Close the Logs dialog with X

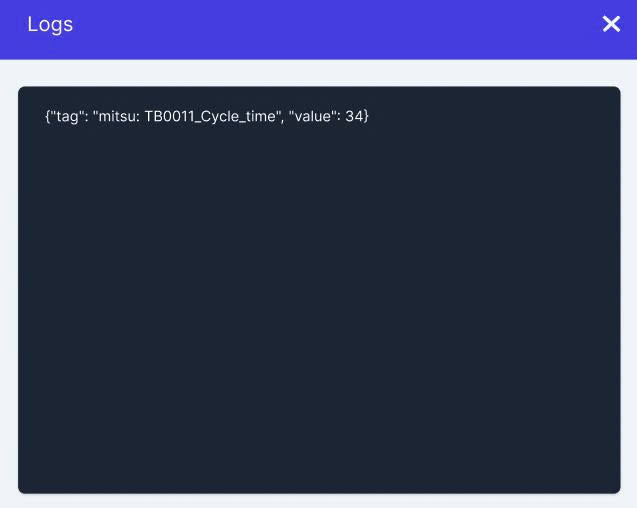click(x=611, y=24)
